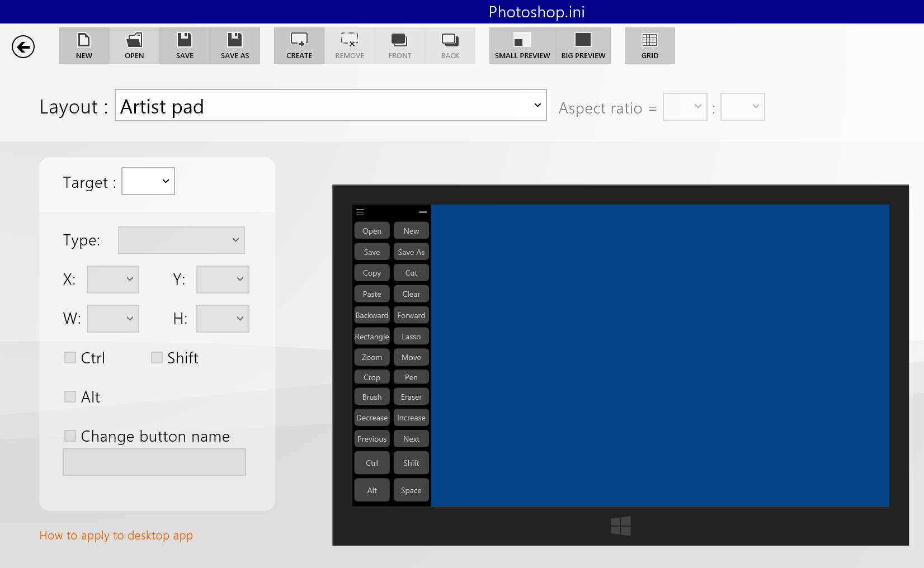Open the Y position dropdown
This screenshot has width=924, height=568.
point(223,280)
